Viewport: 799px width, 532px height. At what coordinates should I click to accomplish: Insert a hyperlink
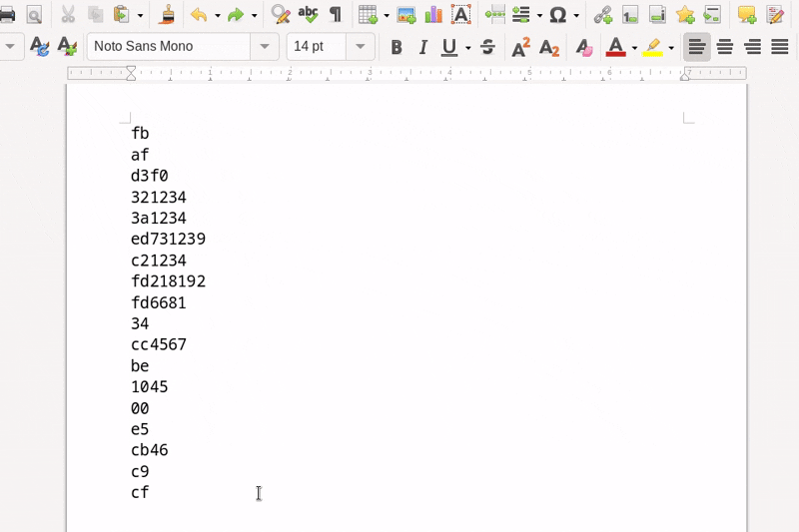(603, 15)
